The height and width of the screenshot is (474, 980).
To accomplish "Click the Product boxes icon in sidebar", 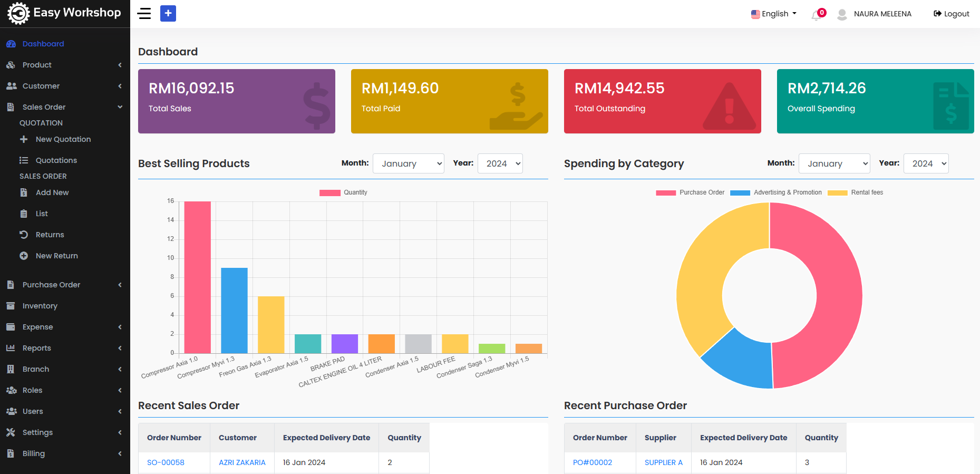I will click(11, 65).
